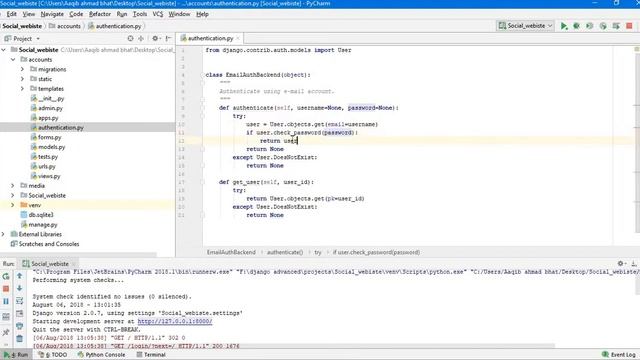Image resolution: width=640 pixels, height=360 pixels.
Task: Open the Social_website run configuration dropdown
Action: pos(526,26)
